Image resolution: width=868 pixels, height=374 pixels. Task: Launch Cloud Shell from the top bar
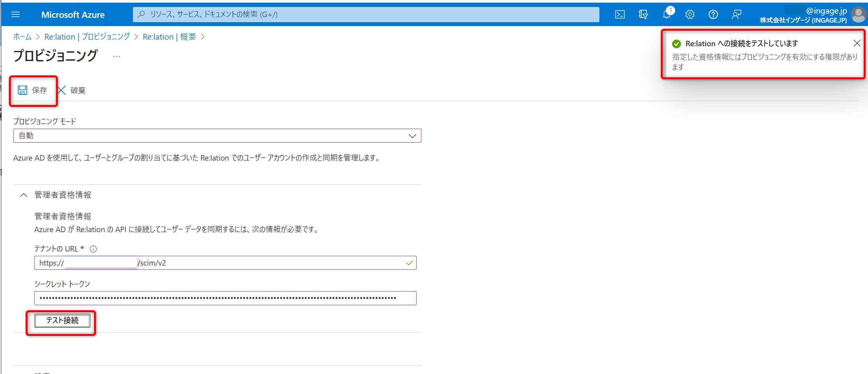click(620, 14)
